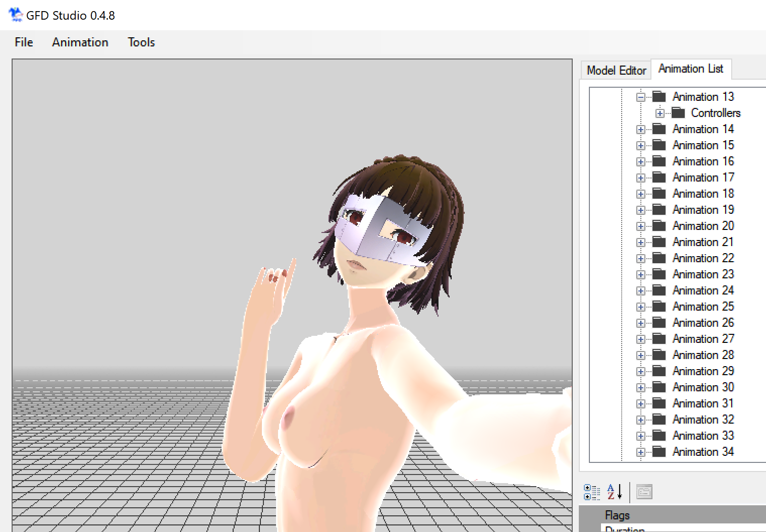Image resolution: width=766 pixels, height=532 pixels.
Task: Select the Animation 32 tree item
Action: [703, 420]
